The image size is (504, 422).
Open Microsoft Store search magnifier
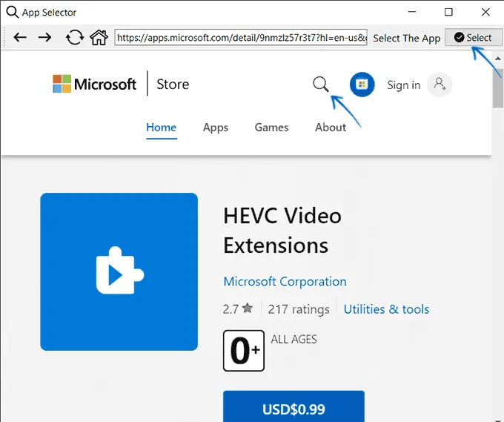point(320,85)
